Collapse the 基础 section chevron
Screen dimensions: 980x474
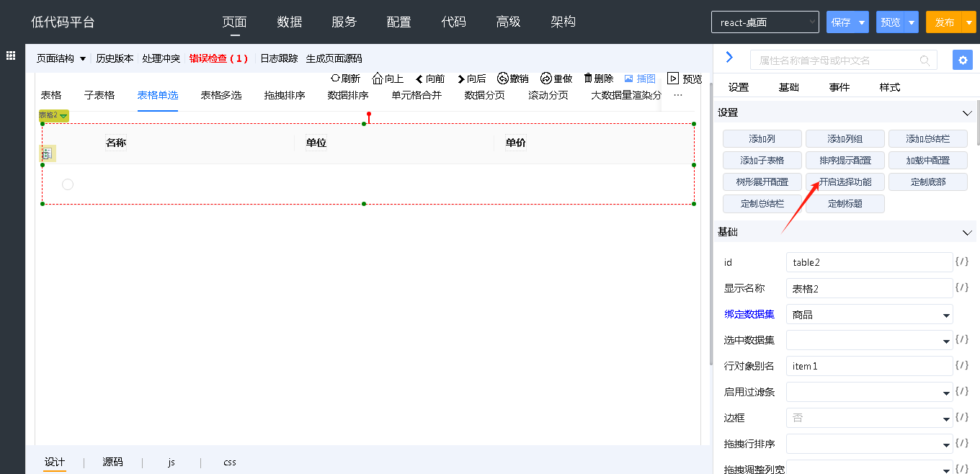pyautogui.click(x=968, y=233)
